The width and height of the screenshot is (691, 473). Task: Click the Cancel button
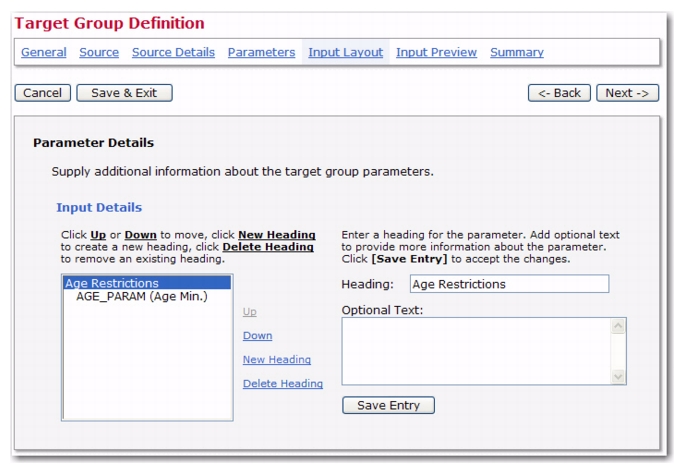point(42,93)
